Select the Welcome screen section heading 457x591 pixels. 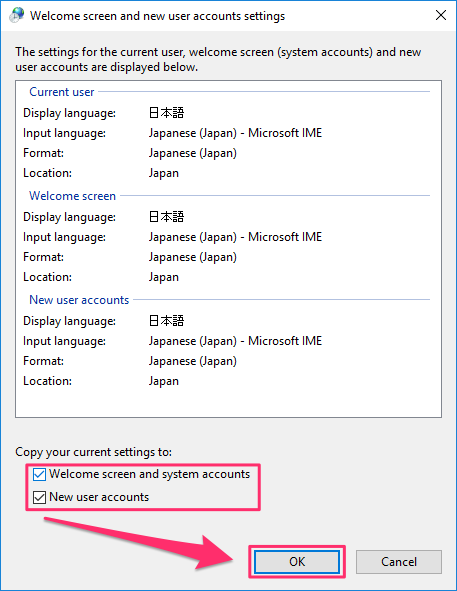(72, 196)
